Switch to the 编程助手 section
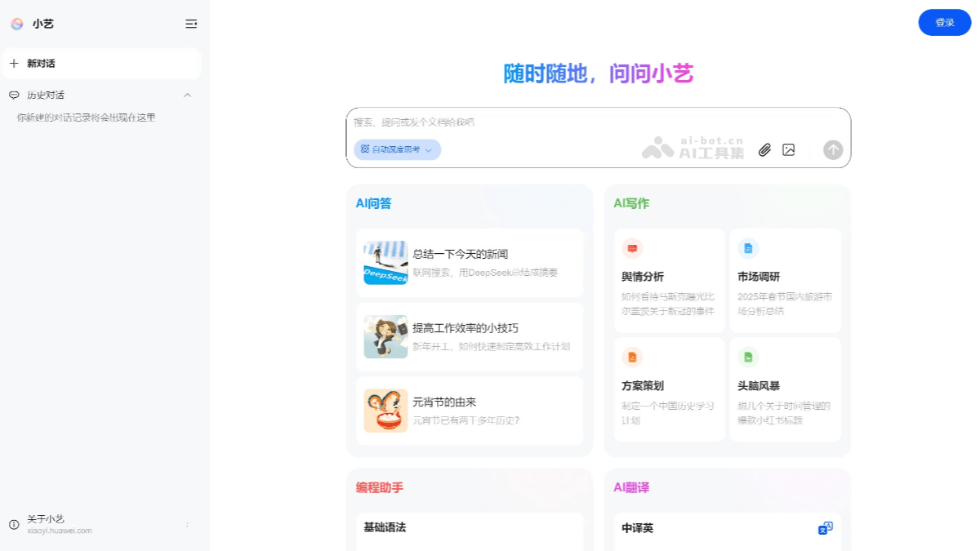Image resolution: width=980 pixels, height=551 pixels. 380,487
